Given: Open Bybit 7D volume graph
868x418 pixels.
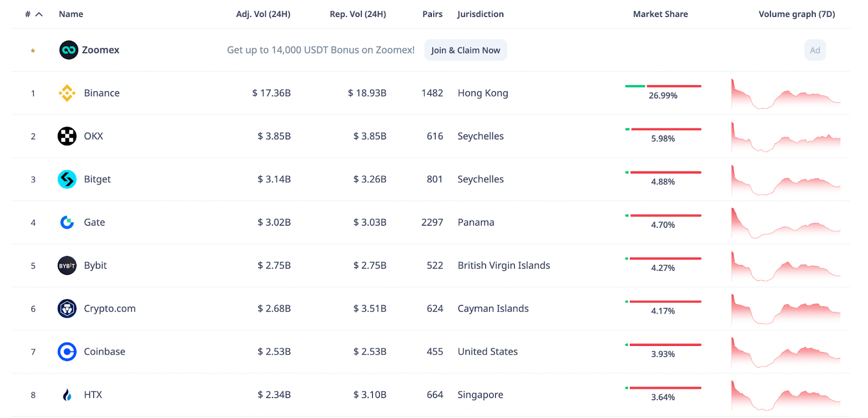Looking at the screenshot, I should coord(786,266).
